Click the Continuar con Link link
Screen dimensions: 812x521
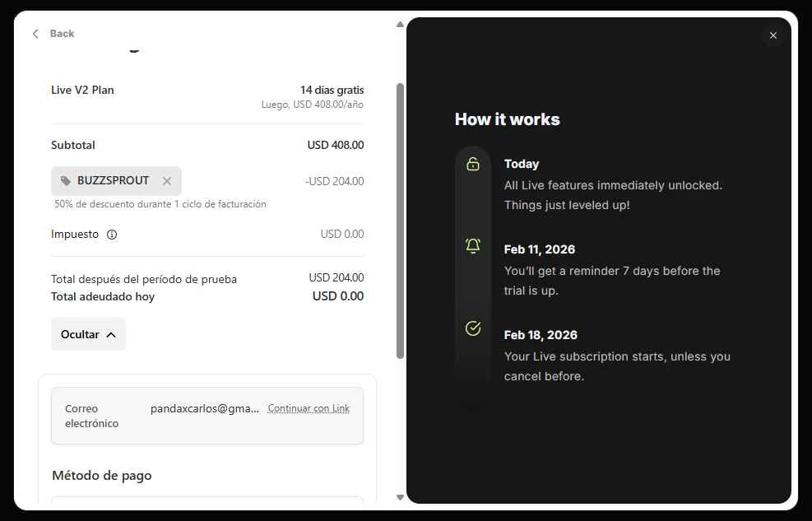click(x=309, y=408)
